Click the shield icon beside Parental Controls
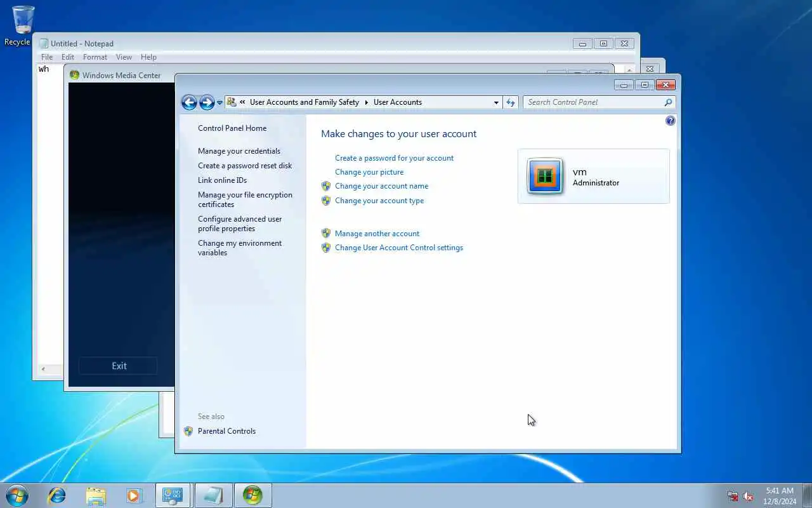Viewport: 812px width, 508px height. (x=188, y=431)
